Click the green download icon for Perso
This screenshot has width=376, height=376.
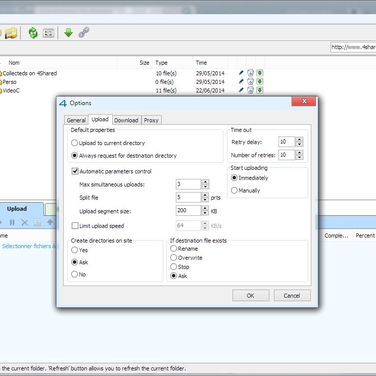pos(260,81)
